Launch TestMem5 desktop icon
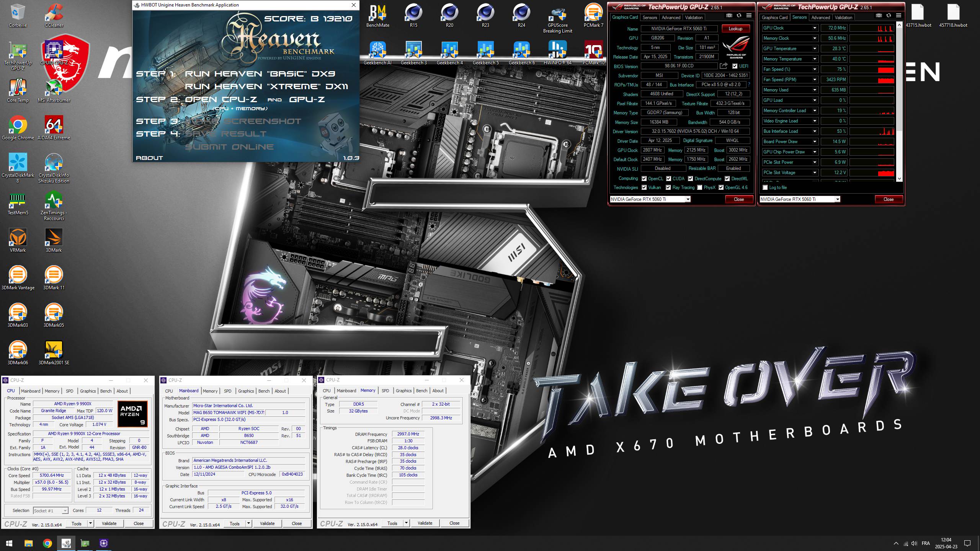This screenshot has height=551, width=980. 18,203
